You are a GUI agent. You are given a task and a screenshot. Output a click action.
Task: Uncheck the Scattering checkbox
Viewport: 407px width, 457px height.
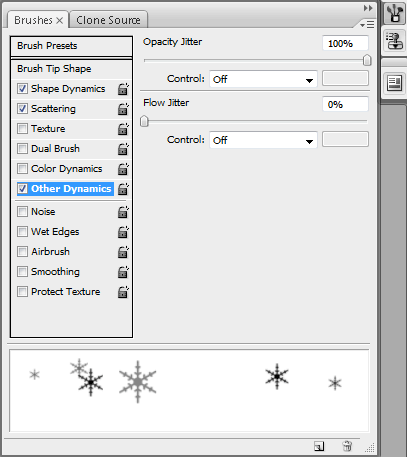coord(22,109)
